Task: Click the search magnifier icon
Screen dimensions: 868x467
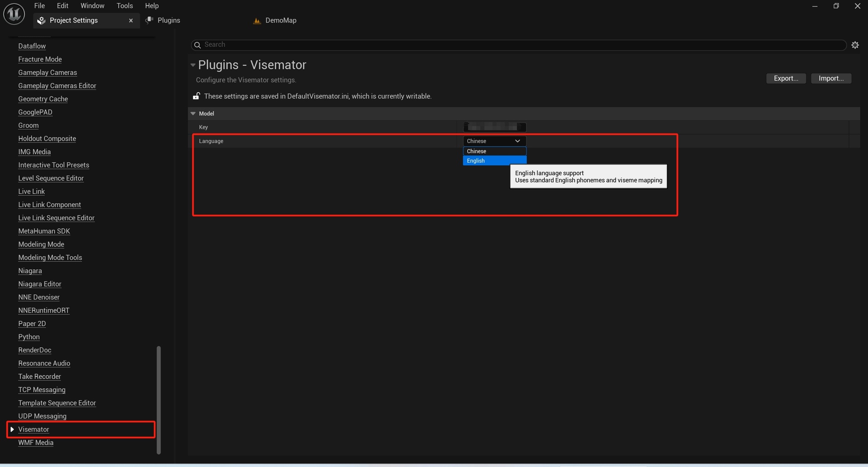Action: pos(197,45)
